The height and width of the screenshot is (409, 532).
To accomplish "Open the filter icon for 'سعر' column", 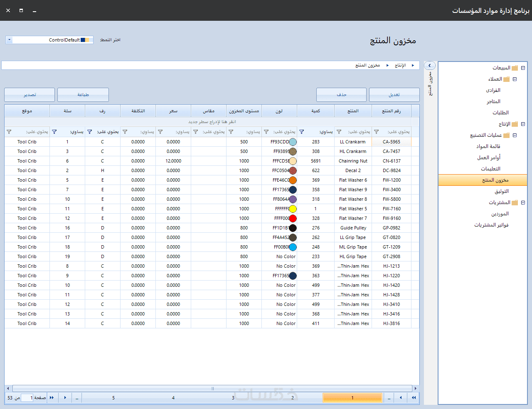I will click(160, 132).
